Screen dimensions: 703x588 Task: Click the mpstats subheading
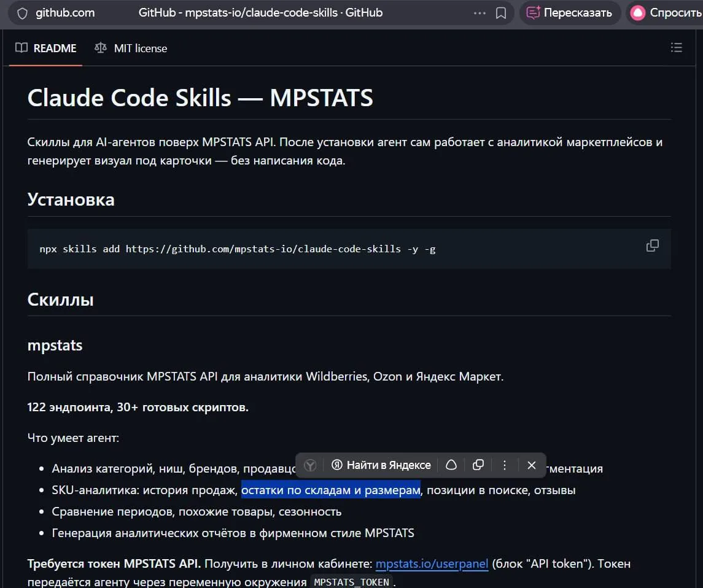coord(55,346)
